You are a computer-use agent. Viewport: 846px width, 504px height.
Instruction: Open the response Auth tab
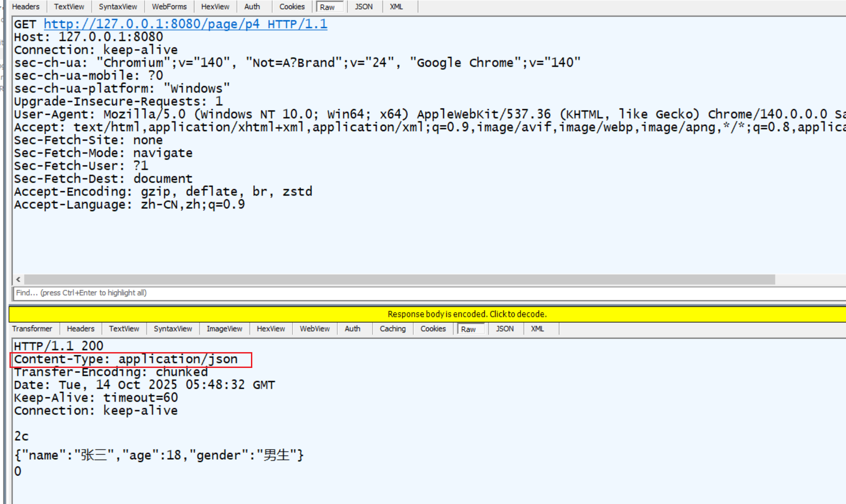[352, 329]
